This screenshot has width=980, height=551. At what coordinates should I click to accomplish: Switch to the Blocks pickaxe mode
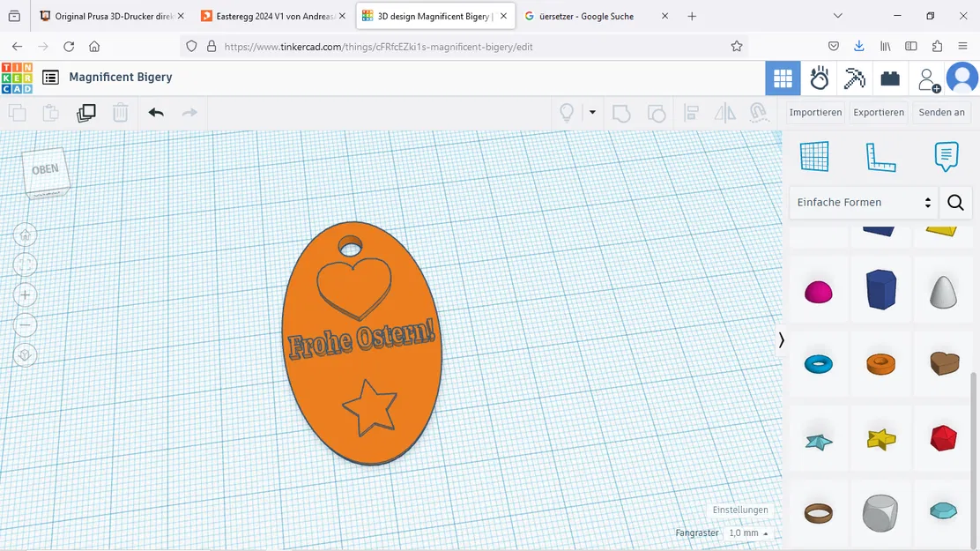pos(854,78)
